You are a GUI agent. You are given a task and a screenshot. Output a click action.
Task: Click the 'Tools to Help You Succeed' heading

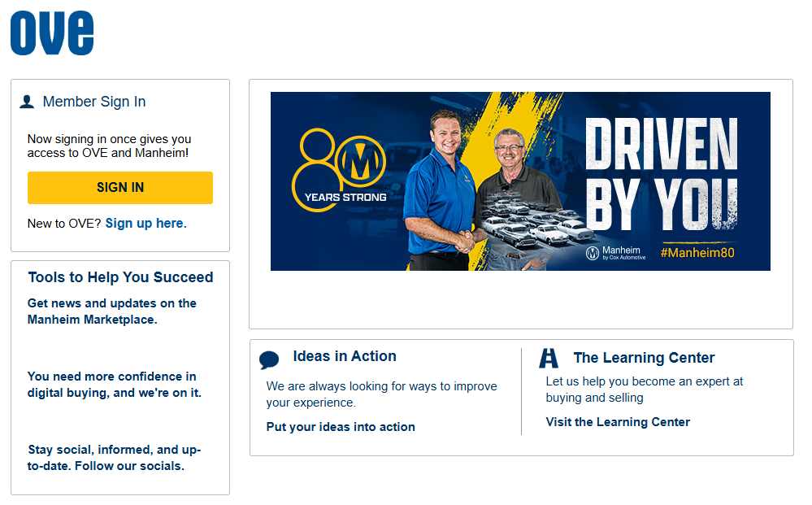[x=120, y=277]
